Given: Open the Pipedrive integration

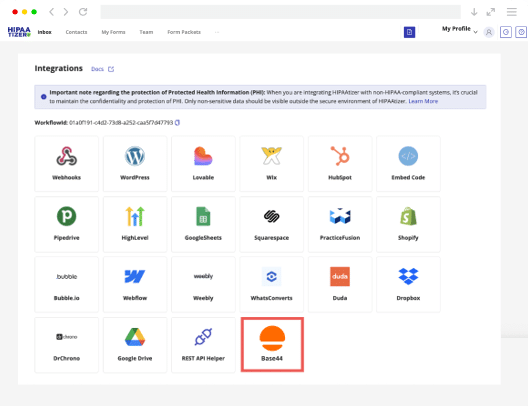Looking at the screenshot, I should [67, 224].
